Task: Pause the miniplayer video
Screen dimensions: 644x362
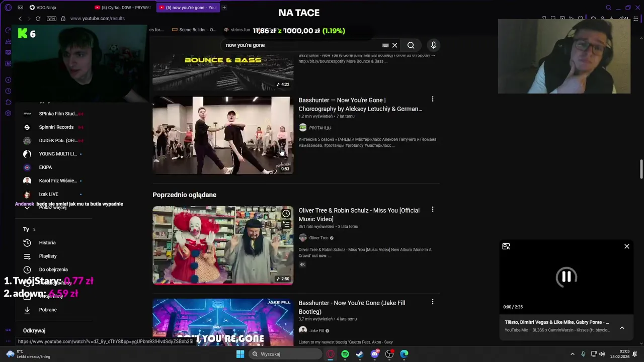Action: tap(566, 277)
